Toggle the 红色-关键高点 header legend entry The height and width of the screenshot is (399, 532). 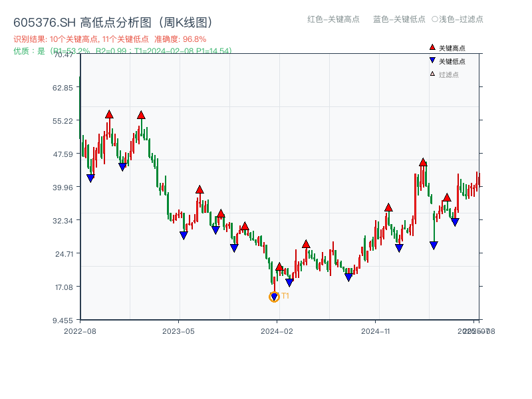(x=333, y=19)
